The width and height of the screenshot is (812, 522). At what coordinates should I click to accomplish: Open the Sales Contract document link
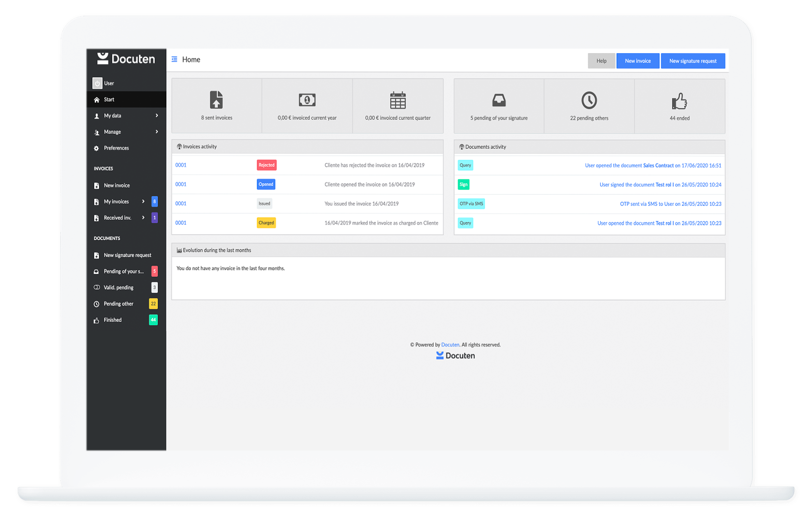[x=657, y=165]
